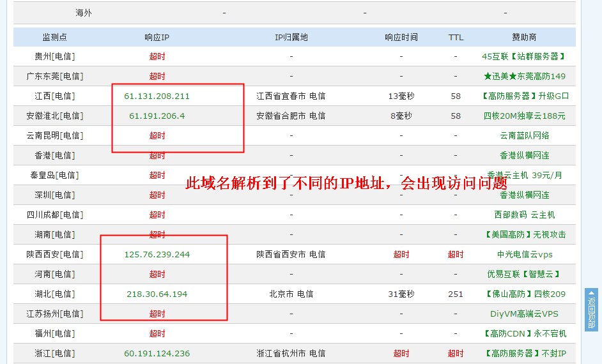This screenshot has height=364, width=602.
Task: Open the 45互联【站群服务器】 sponsor link
Action: pos(524,56)
